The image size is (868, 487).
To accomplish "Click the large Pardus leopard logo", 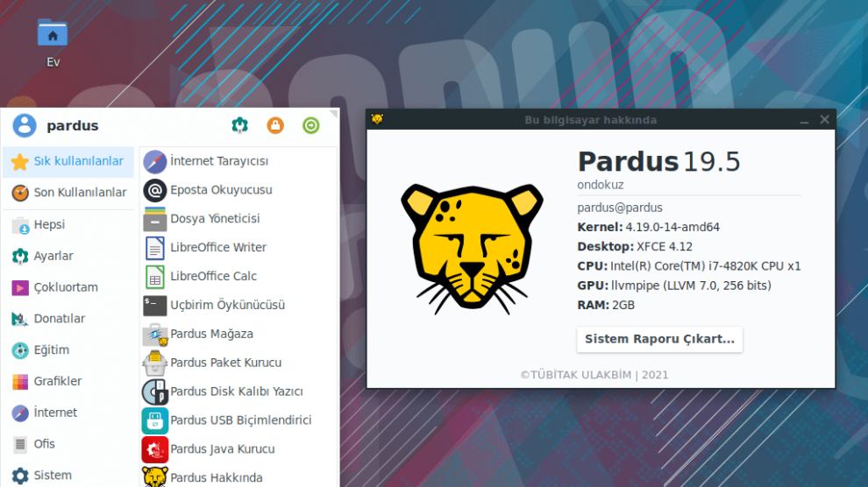I will coord(473,249).
